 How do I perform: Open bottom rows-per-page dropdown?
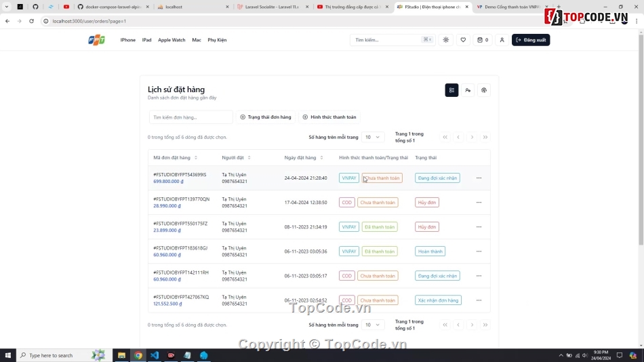373,325
